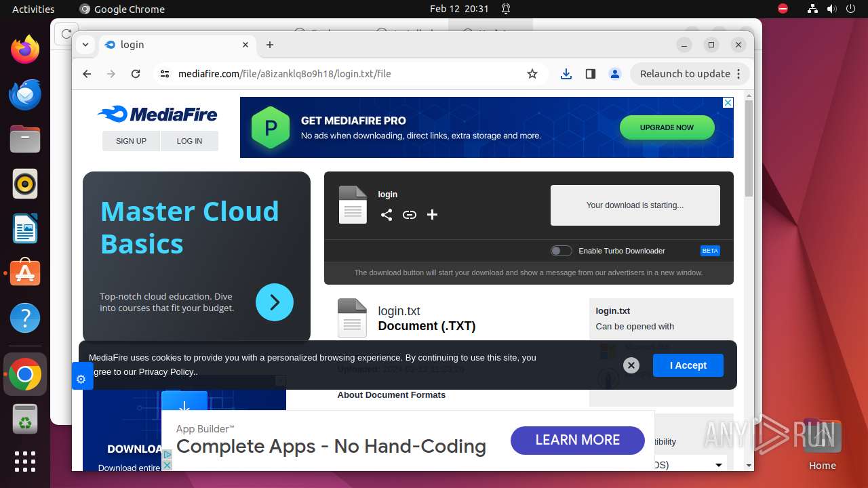Open Firefox from the dock
Screen dimensions: 868x488
pyautogui.click(x=25, y=49)
